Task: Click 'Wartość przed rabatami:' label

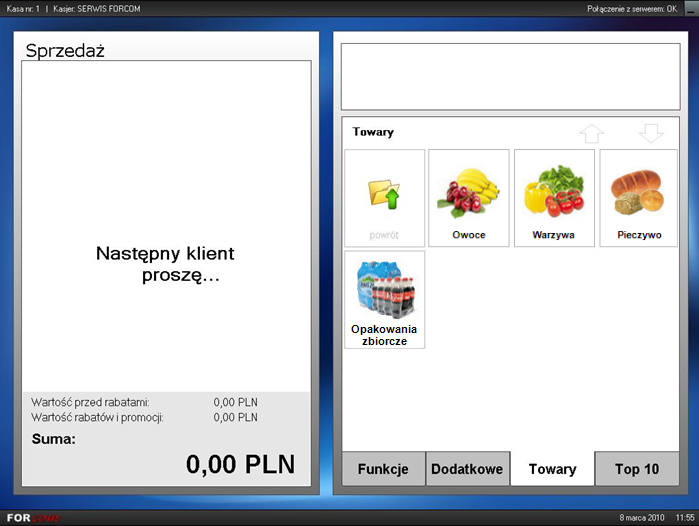Action: pos(90,402)
